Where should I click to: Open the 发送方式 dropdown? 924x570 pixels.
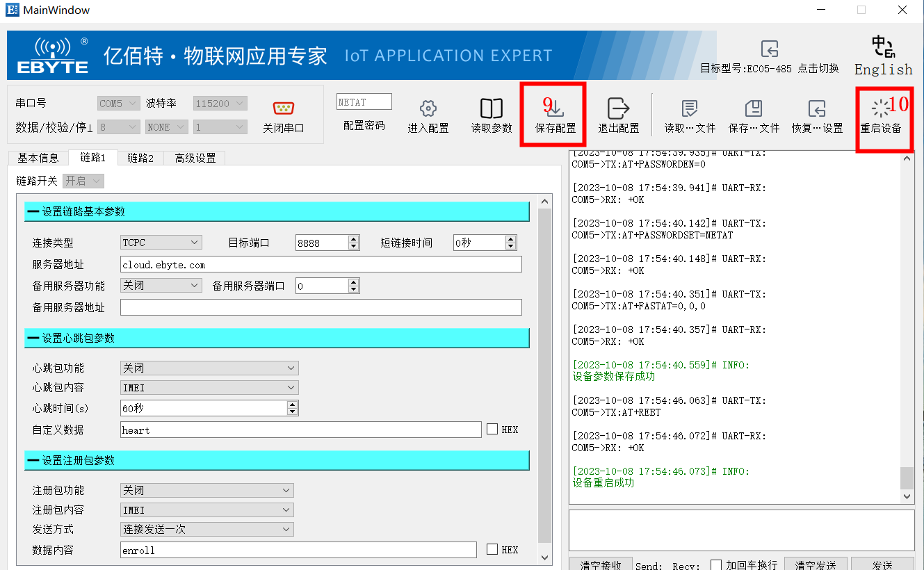(x=207, y=530)
